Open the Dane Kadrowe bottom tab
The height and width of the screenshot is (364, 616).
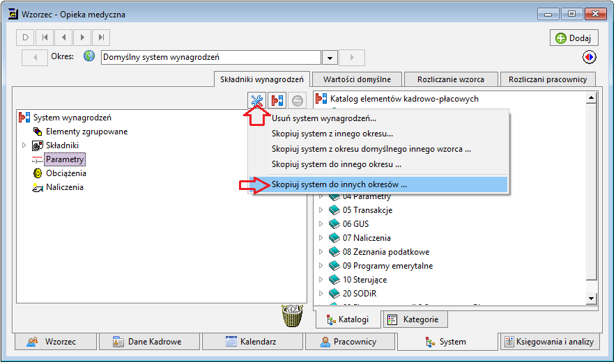[x=149, y=342]
